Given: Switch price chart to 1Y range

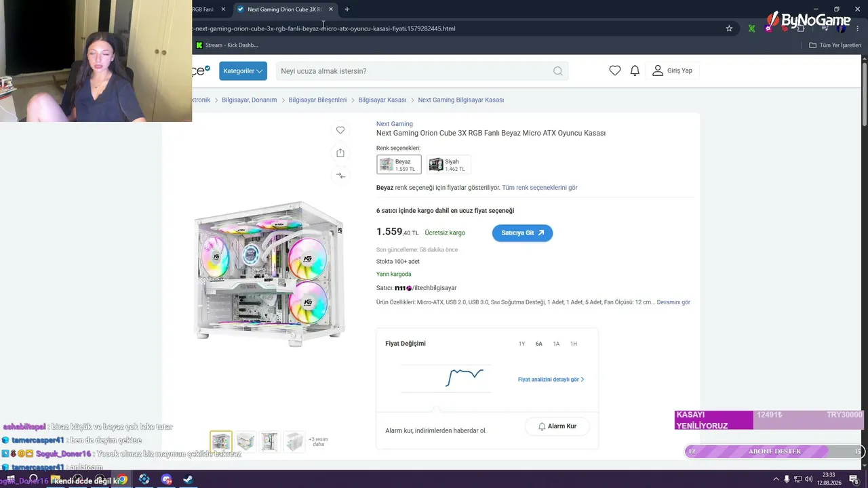Looking at the screenshot, I should click(x=521, y=344).
